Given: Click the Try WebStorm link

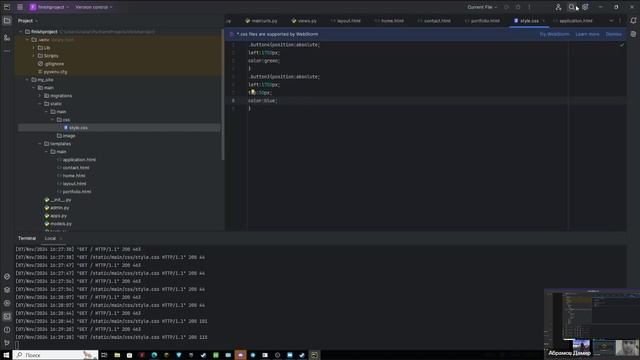Looking at the screenshot, I should pos(554,34).
